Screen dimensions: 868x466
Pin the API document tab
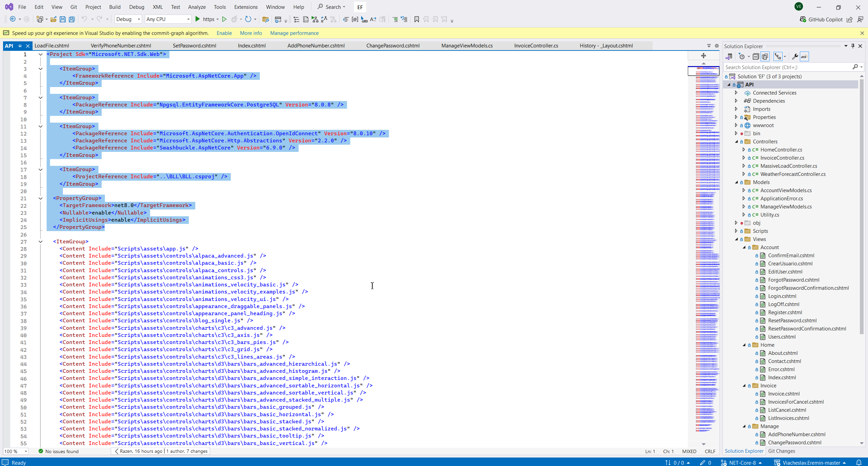[20, 46]
